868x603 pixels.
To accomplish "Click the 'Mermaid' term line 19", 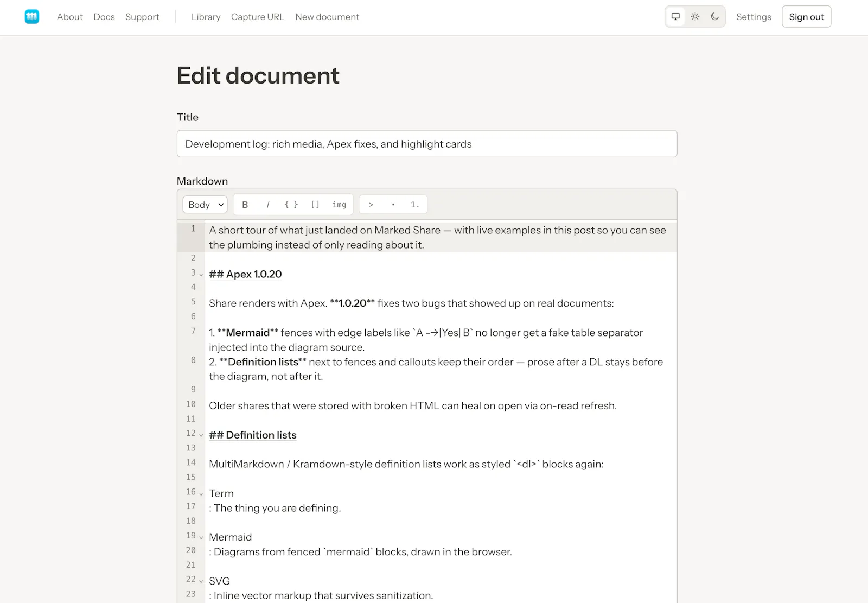I will click(231, 537).
